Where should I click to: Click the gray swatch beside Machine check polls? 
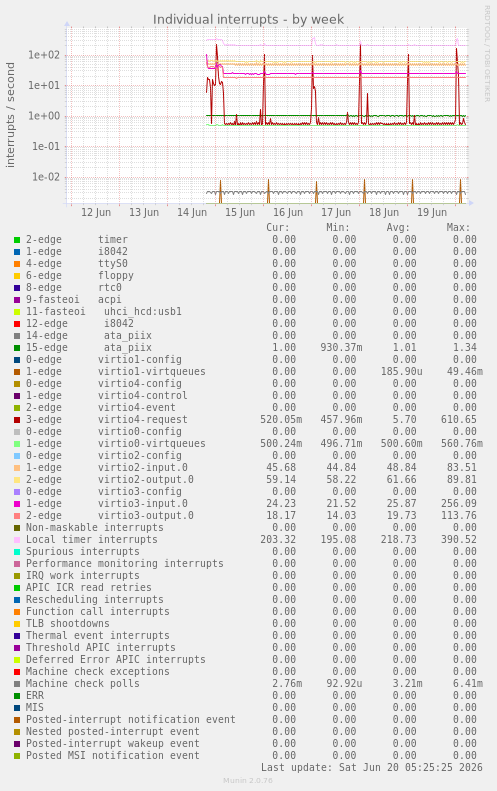point(17,684)
